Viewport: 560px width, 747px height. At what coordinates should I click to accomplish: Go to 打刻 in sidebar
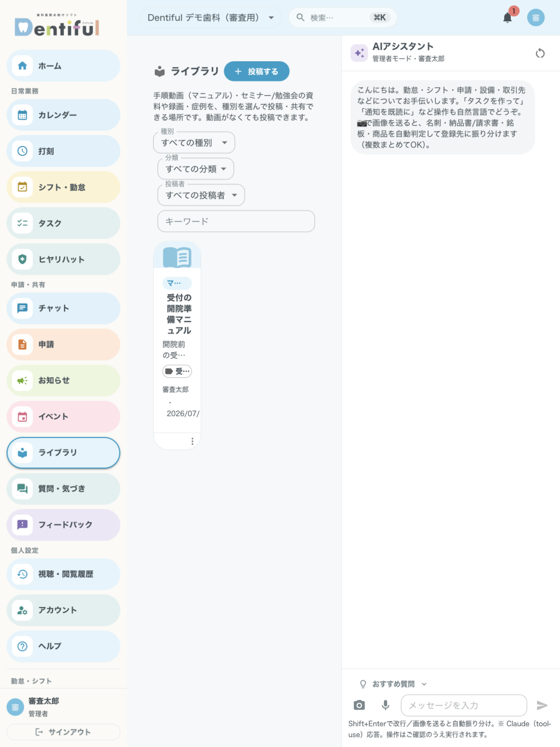(63, 151)
